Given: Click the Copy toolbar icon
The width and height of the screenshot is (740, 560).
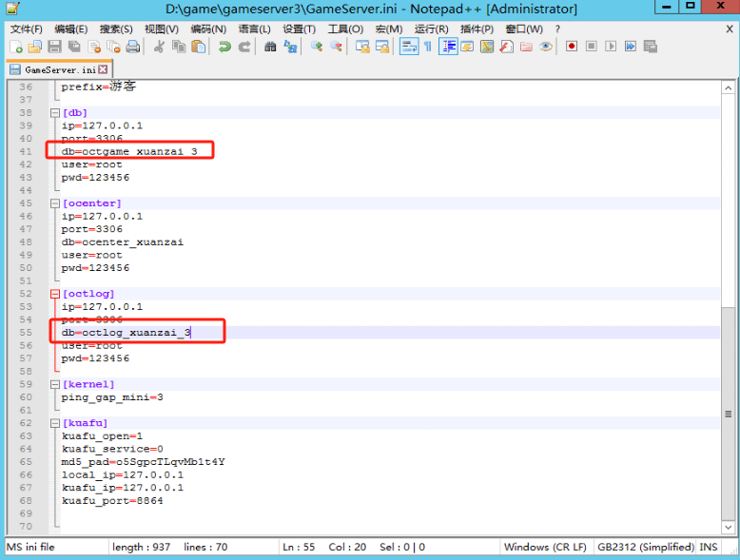Looking at the screenshot, I should pos(179,47).
